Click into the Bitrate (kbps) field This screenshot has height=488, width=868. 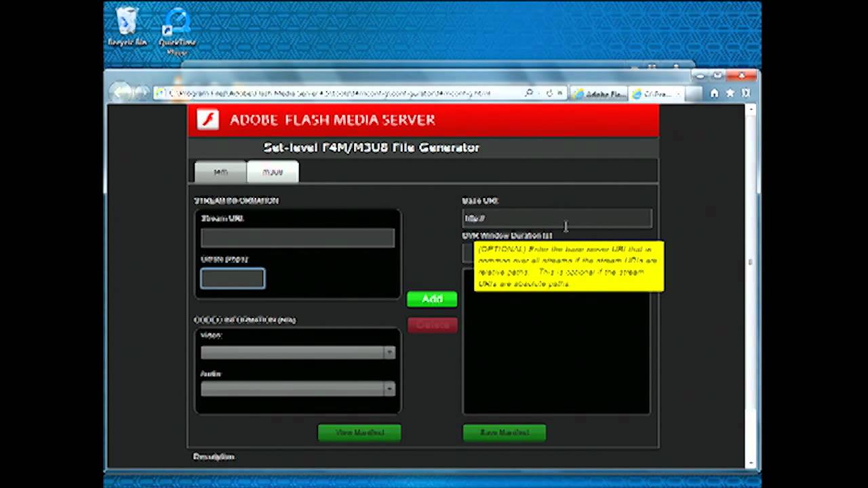point(233,279)
